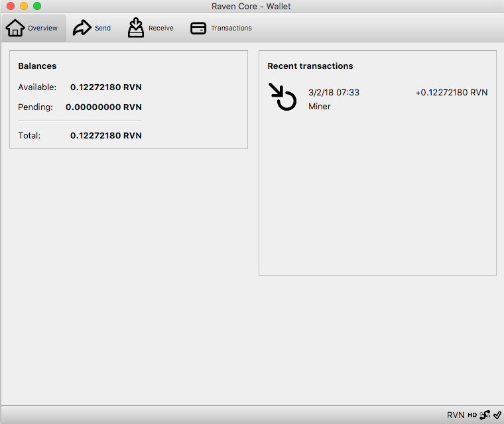The width and height of the screenshot is (504, 424).
Task: Click the network connections status icon
Action: 485,415
